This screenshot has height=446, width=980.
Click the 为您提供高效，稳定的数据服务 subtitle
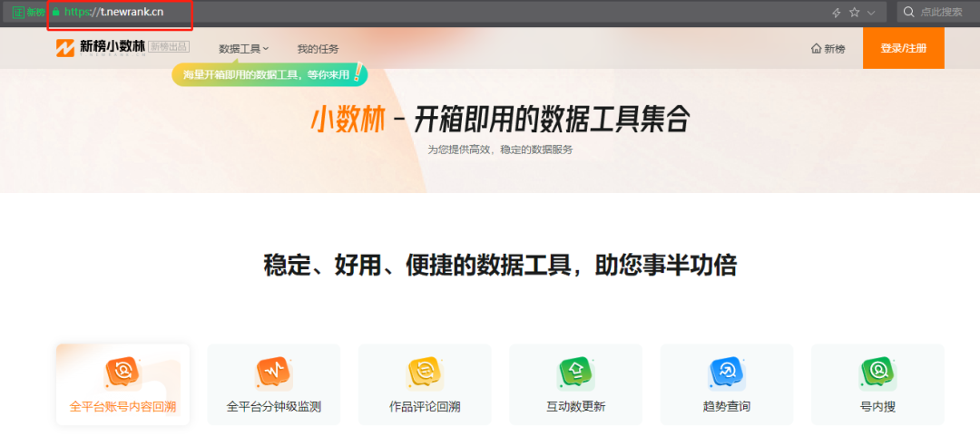(500, 150)
